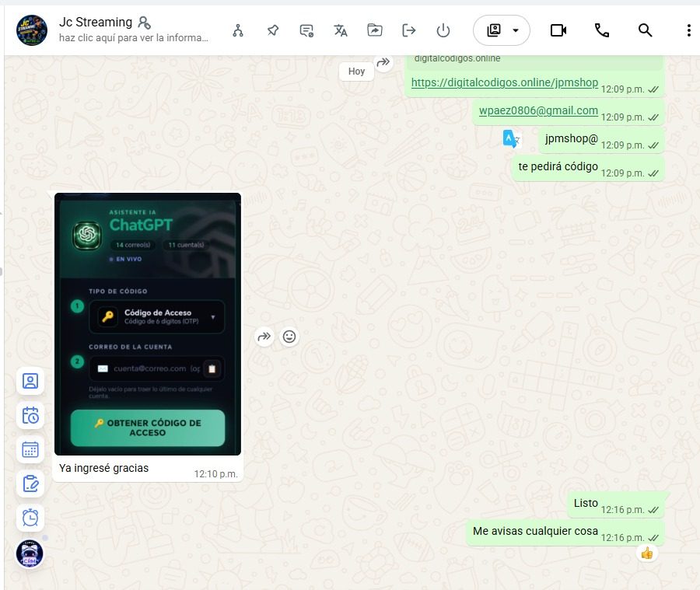Viewport: 700px width, 590px height.
Task: Open the ChatGPT code image thumbnail
Action: (148, 324)
